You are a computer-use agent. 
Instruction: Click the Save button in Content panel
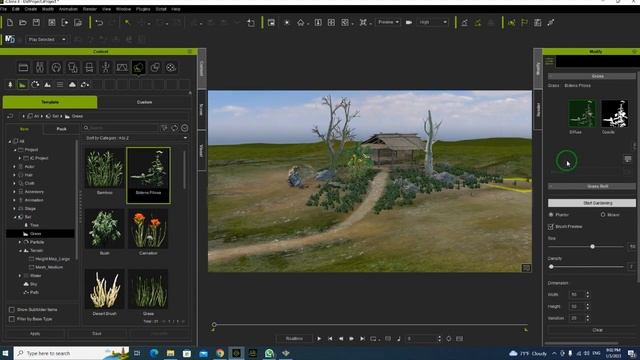point(97,334)
